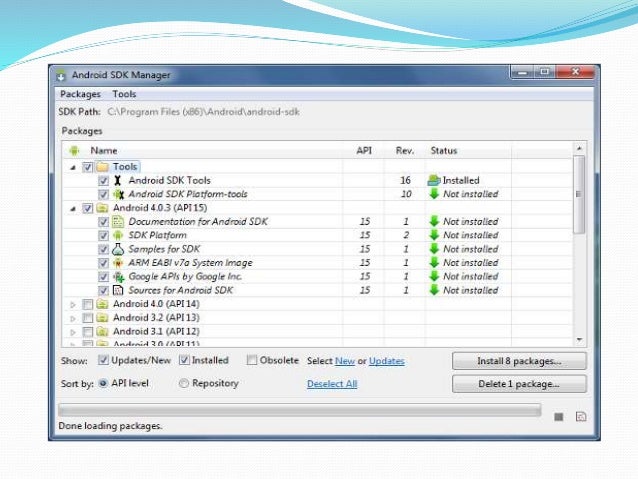Click the SDK Platform android robot icon
638x479 pixels.
[x=118, y=235]
